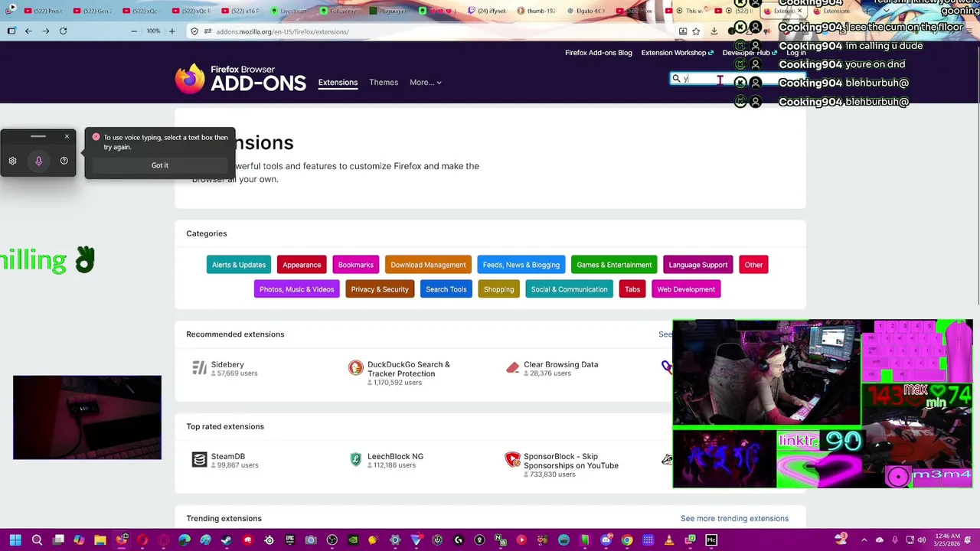
Task: Open File Explorer from the taskbar
Action: coord(100,540)
